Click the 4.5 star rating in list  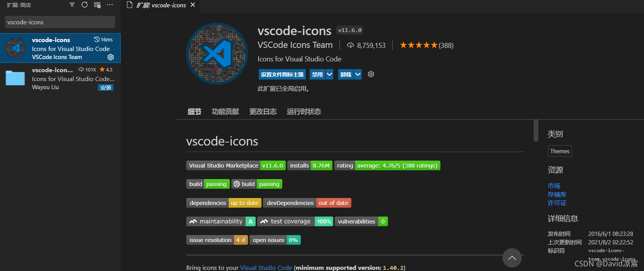106,69
